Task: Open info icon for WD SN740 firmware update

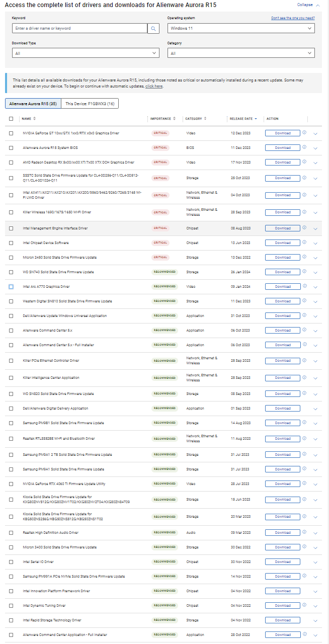Action: (304, 271)
